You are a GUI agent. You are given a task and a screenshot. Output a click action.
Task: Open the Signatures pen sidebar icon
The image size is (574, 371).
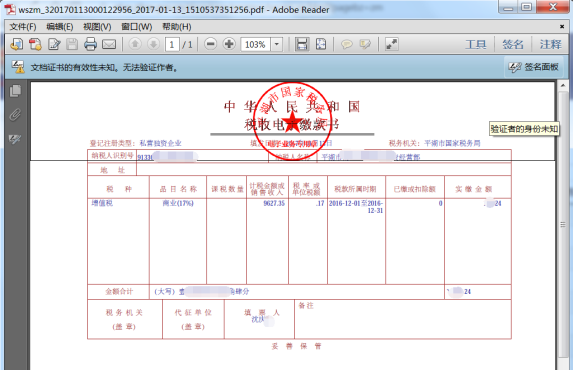(15, 139)
